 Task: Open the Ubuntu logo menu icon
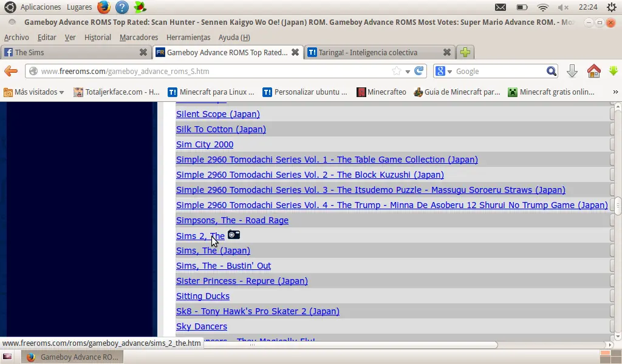click(x=10, y=7)
